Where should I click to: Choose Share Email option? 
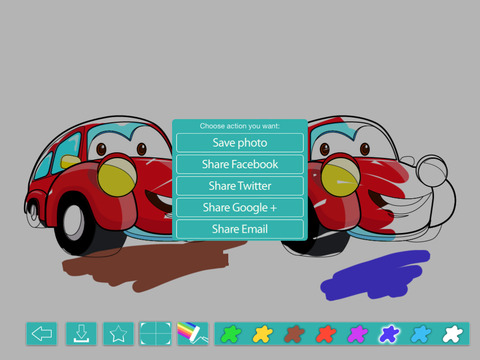[240, 229]
